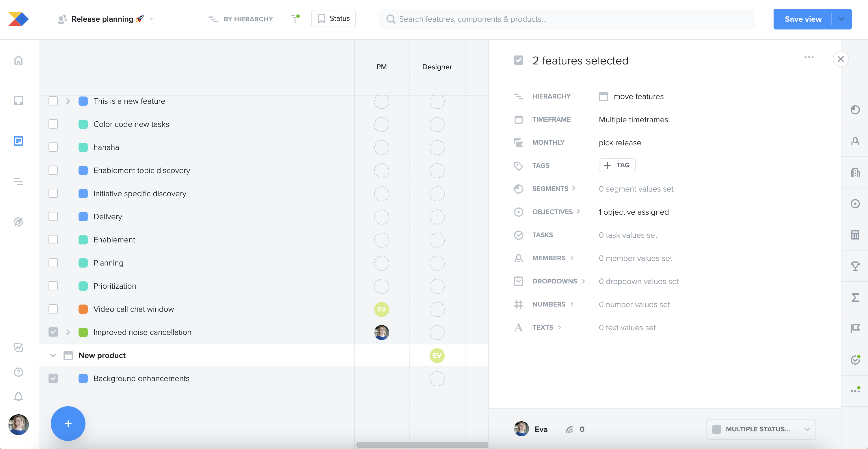
Task: Check the Video call chat window checkbox
Action: [53, 309]
